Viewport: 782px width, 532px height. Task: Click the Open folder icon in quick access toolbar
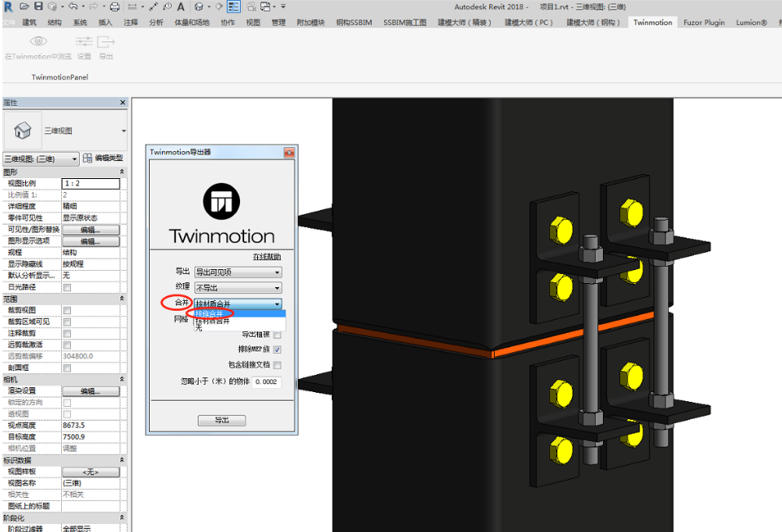tap(24, 7)
